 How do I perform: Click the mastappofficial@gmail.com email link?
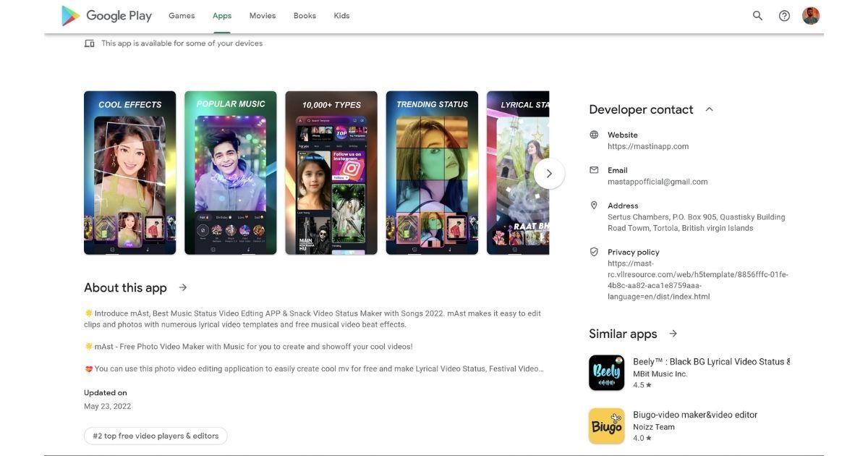pyautogui.click(x=658, y=182)
